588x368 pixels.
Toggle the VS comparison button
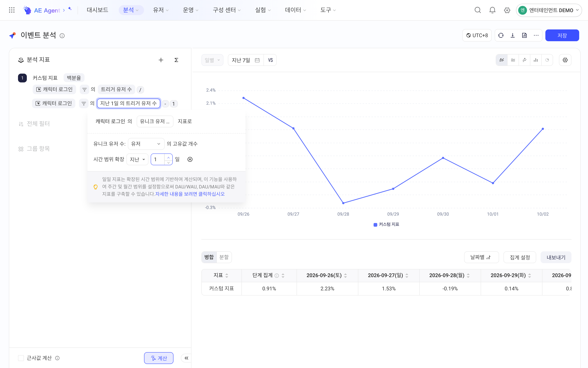click(x=270, y=60)
